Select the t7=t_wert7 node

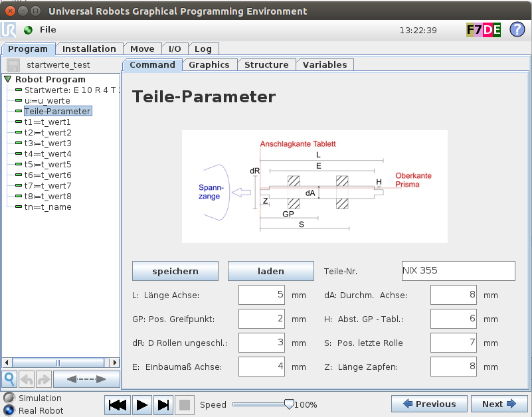coord(43,186)
